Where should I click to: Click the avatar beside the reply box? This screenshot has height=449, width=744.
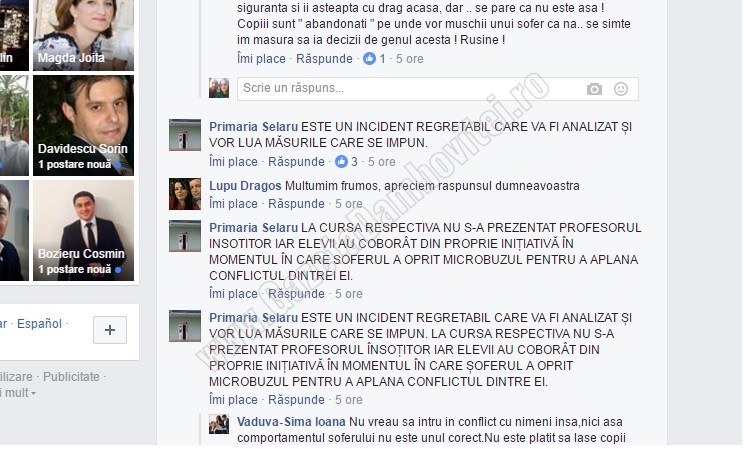[x=219, y=88]
